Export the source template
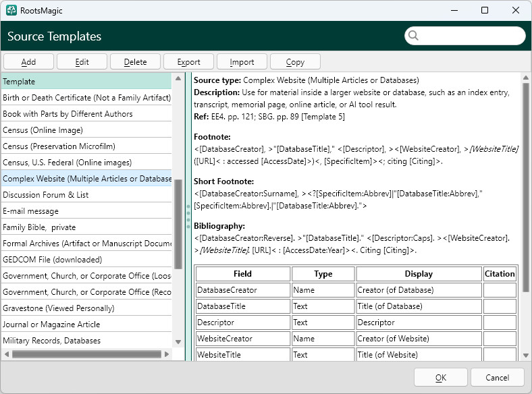Screen dimensions: 532x394 (188, 61)
